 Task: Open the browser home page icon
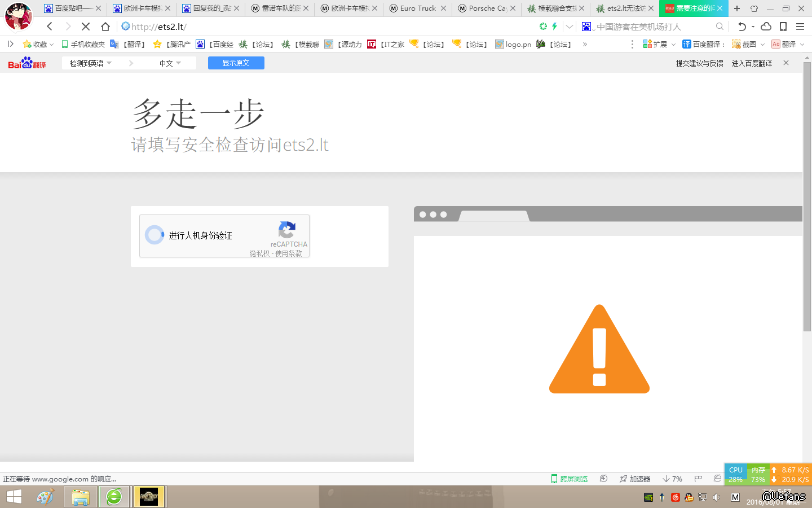pyautogui.click(x=105, y=27)
